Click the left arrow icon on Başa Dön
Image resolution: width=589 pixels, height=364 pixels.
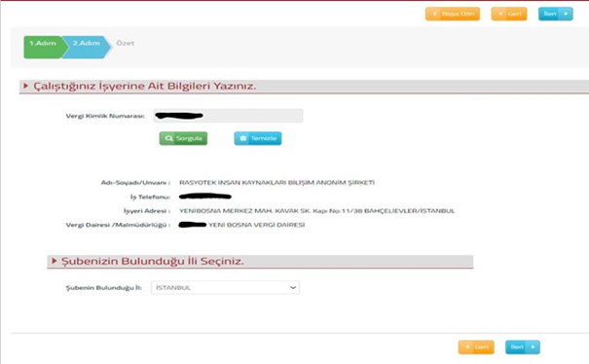(x=434, y=14)
